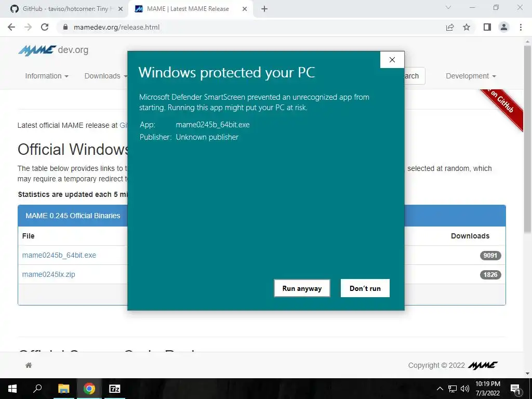532x399 pixels.
Task: Open Chrome three-dot menu
Action: tap(521, 27)
